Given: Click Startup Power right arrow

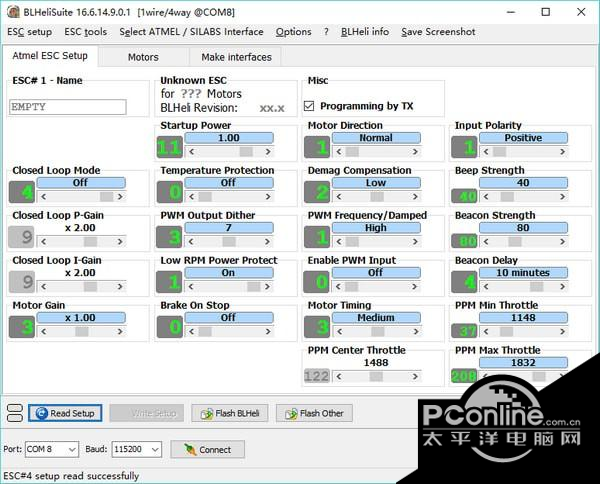Looking at the screenshot, I should [x=268, y=152].
